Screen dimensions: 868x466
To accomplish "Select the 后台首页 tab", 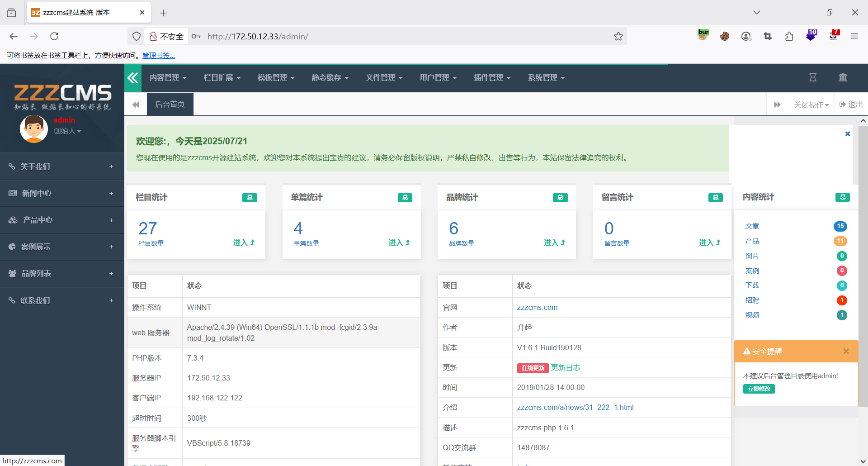I will [x=170, y=105].
